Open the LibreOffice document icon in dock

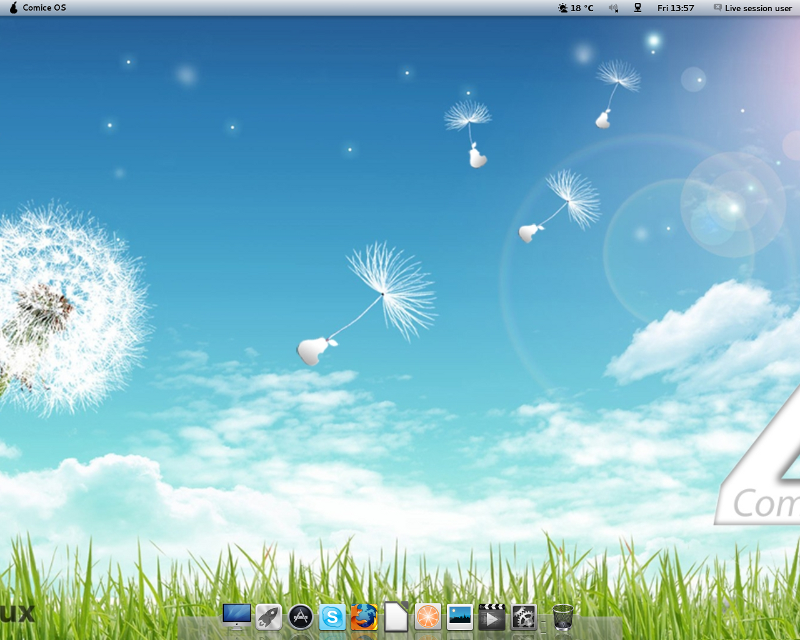396,617
